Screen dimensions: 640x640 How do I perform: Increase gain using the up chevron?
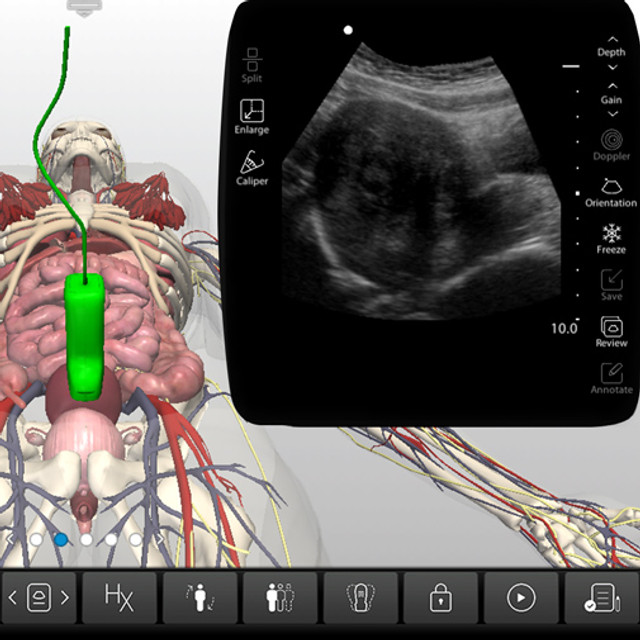pos(612,86)
